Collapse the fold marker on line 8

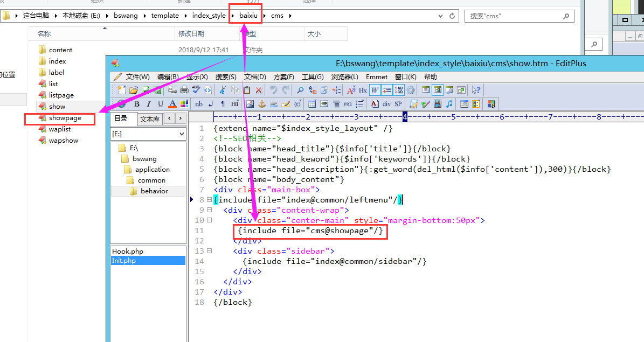pyautogui.click(x=209, y=200)
